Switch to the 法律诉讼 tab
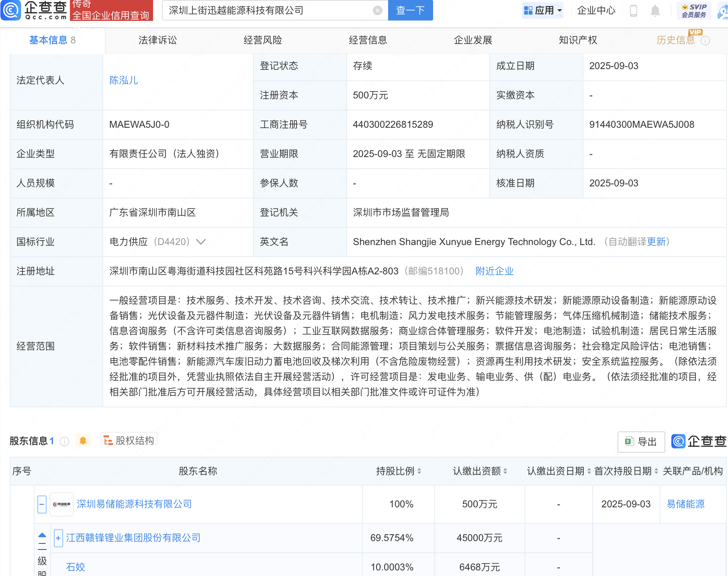The image size is (728, 576). pos(157,40)
